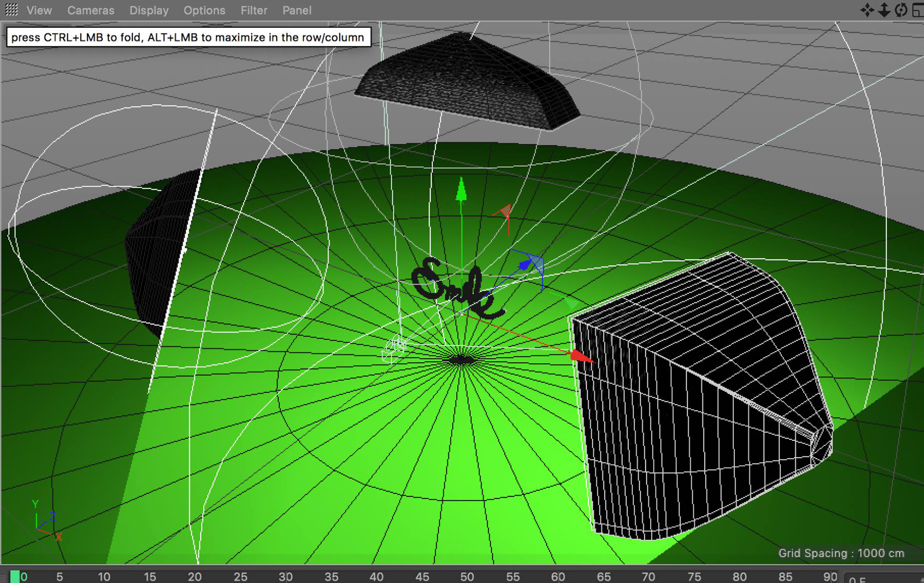Click frame 50 on the timeline ruler

click(x=466, y=576)
